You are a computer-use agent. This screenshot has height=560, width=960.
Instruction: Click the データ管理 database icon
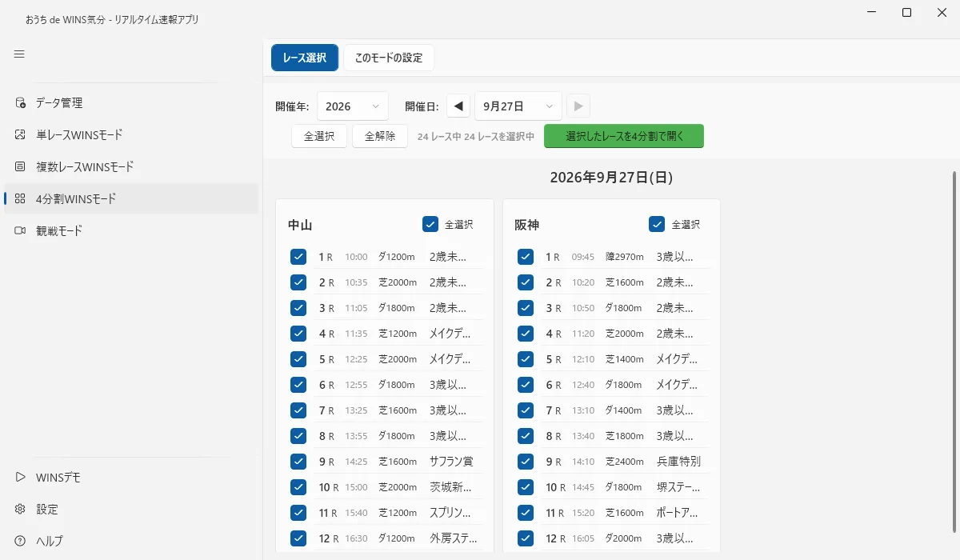pyautogui.click(x=21, y=103)
